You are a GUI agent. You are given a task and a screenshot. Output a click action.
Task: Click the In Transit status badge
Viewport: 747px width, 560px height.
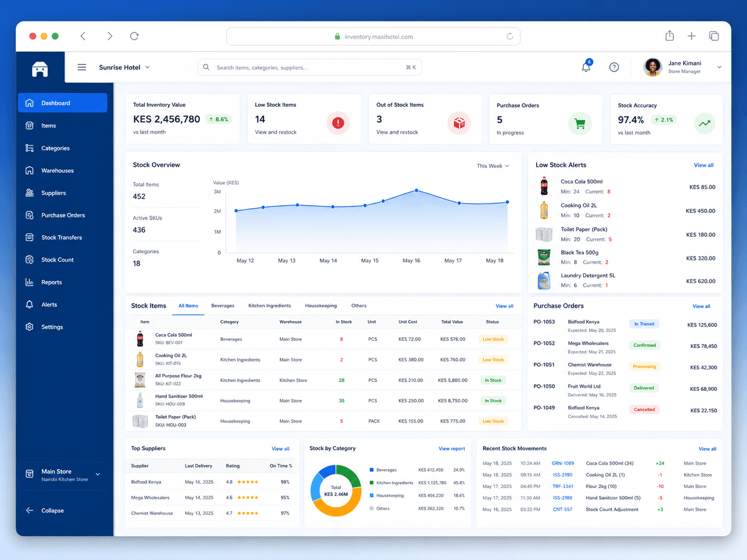pyautogui.click(x=644, y=324)
